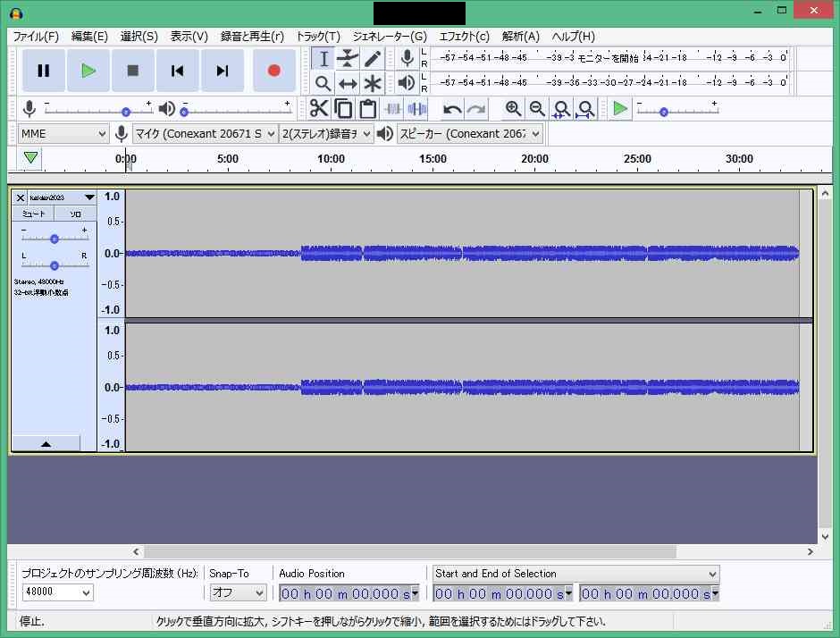Open the track name dropdown menu arrow
This screenshot has width=840, height=638.
(x=89, y=197)
